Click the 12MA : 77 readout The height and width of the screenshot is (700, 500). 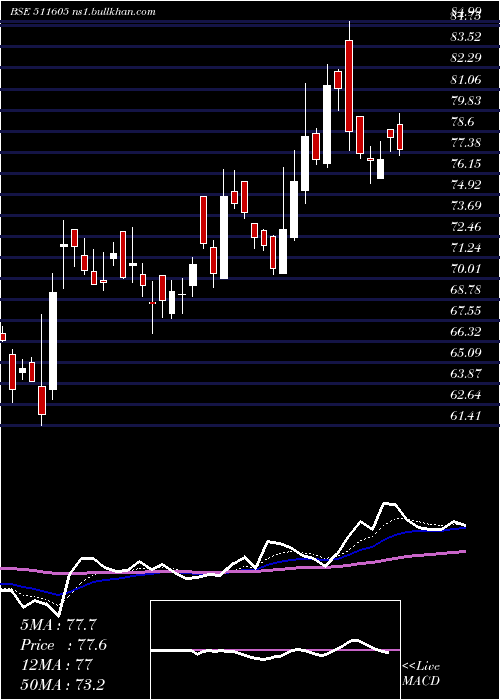tap(56, 665)
